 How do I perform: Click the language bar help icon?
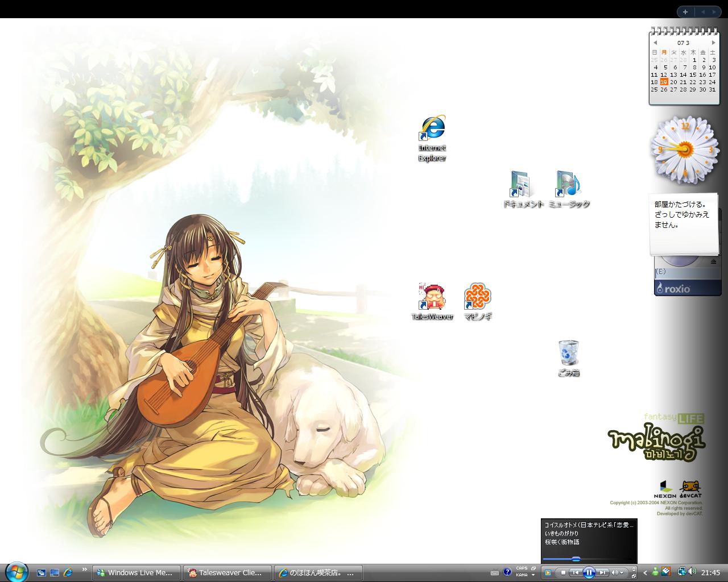[x=507, y=572]
